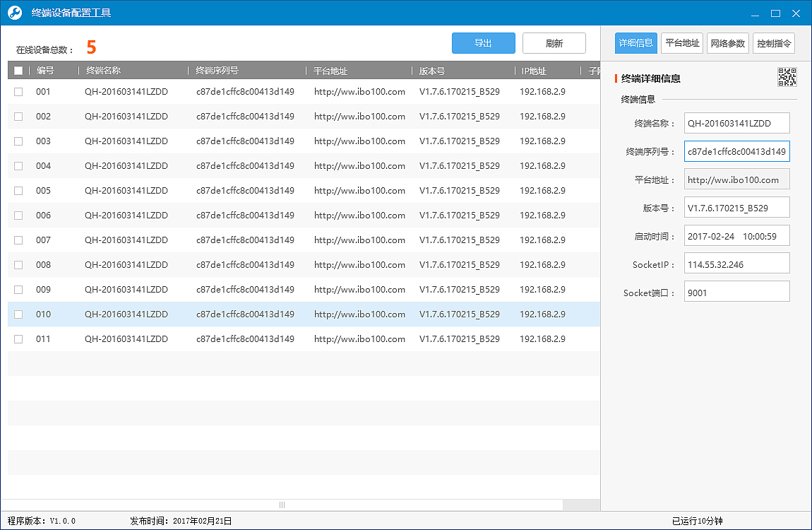
Task: Switch to the 控制指令 tab
Action: 774,43
